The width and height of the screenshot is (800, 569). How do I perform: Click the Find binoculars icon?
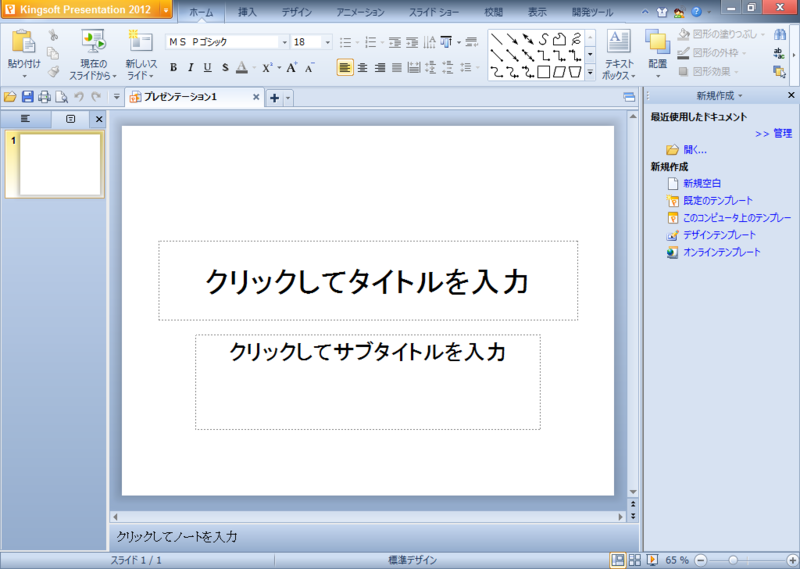pos(780,35)
